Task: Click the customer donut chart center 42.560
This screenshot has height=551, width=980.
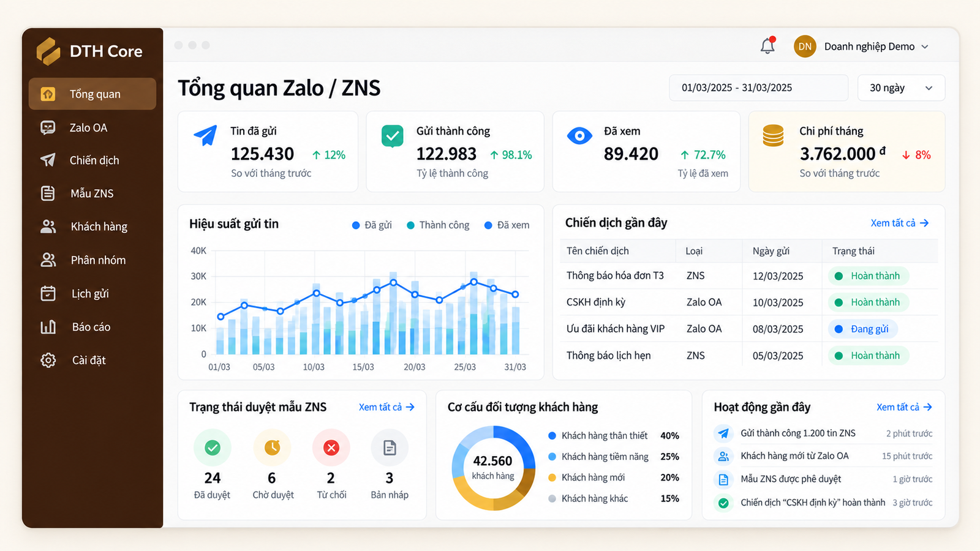Action: pos(493,467)
